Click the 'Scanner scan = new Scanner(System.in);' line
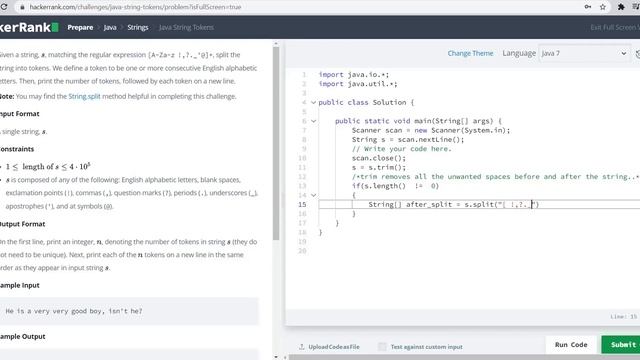640x360 pixels. click(x=431, y=130)
